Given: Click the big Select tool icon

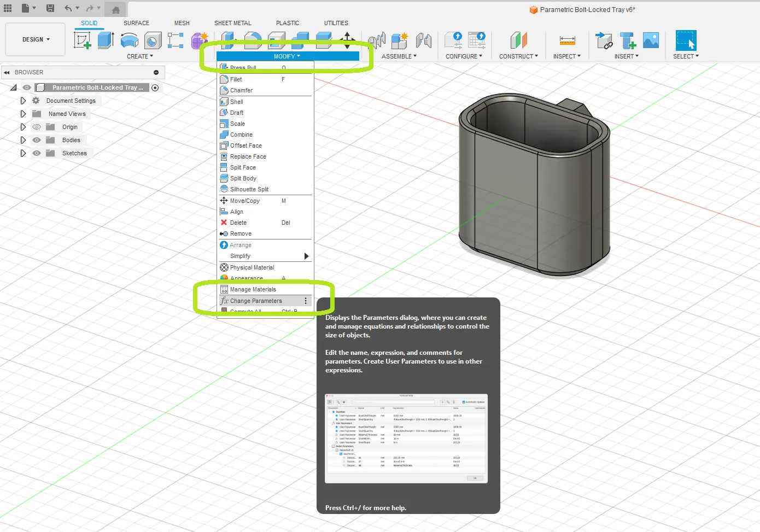Looking at the screenshot, I should pyautogui.click(x=685, y=39).
